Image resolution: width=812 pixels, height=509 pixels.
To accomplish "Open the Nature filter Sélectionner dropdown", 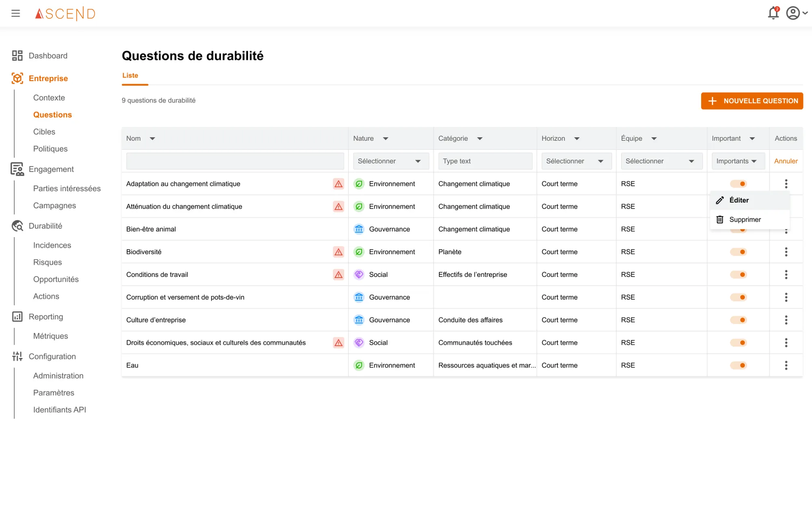I will pyautogui.click(x=391, y=161).
